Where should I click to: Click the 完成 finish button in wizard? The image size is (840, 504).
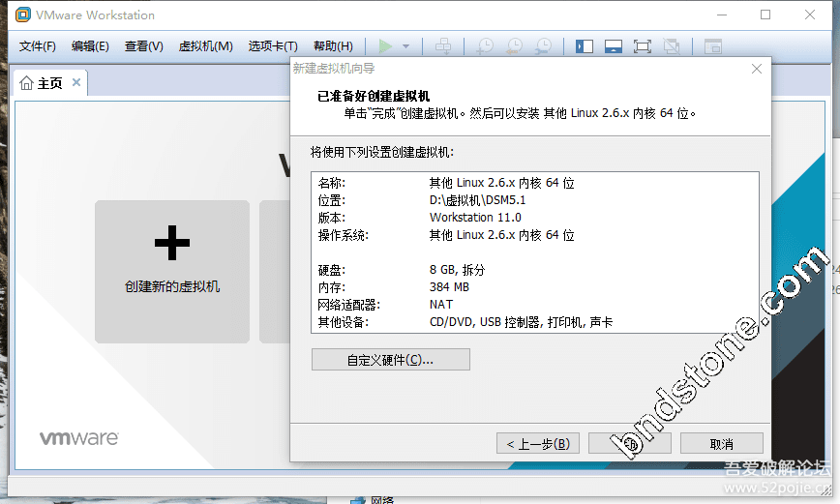629,443
